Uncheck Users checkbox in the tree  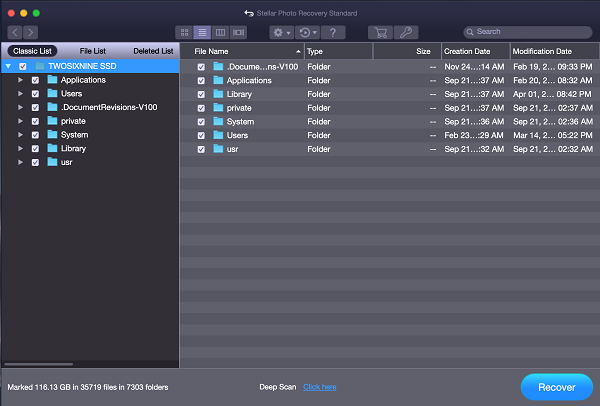(35, 94)
